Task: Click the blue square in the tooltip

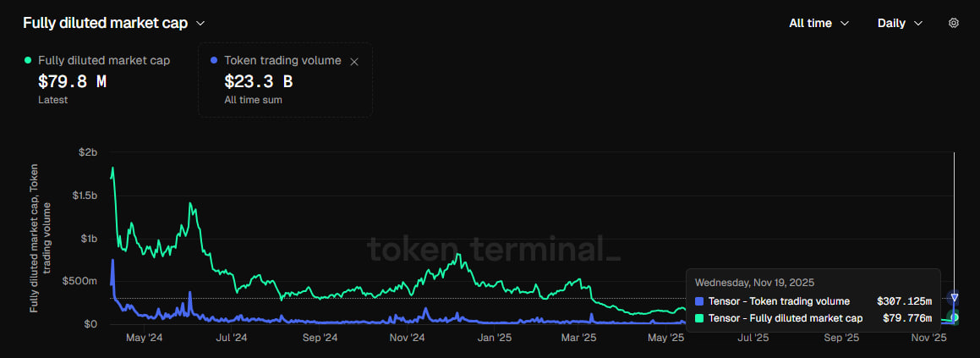Action: click(x=698, y=301)
